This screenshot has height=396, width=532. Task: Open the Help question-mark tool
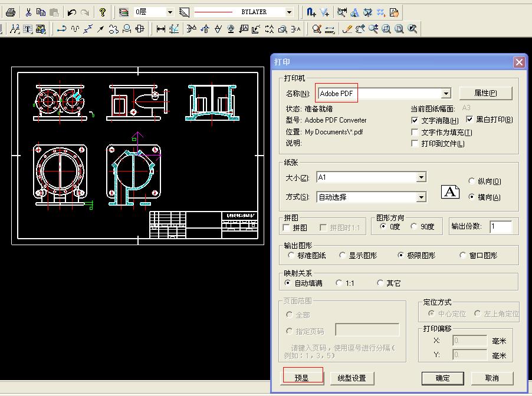click(103, 11)
